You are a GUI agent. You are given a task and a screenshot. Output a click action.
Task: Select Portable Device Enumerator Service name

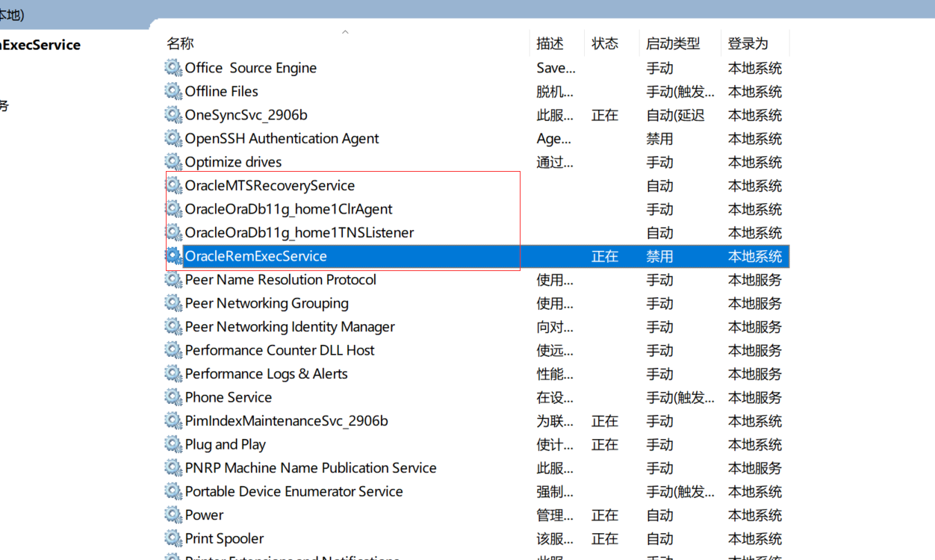coord(294,491)
